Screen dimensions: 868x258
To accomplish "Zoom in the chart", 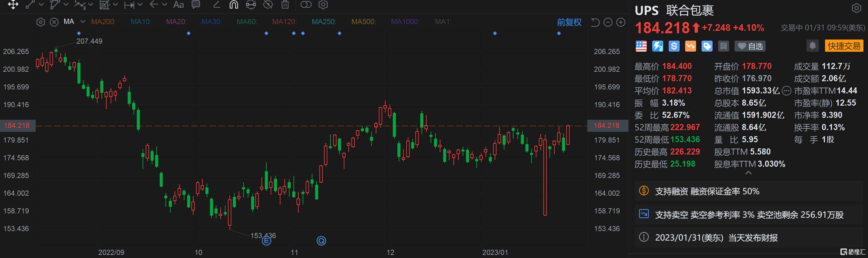I will tap(621, 22).
